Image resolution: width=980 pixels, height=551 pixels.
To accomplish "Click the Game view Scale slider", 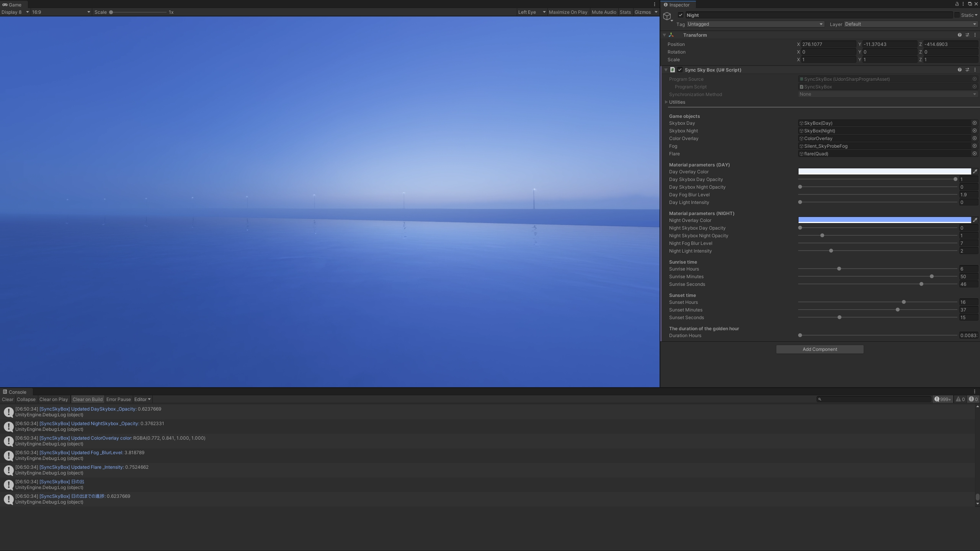I will [138, 12].
